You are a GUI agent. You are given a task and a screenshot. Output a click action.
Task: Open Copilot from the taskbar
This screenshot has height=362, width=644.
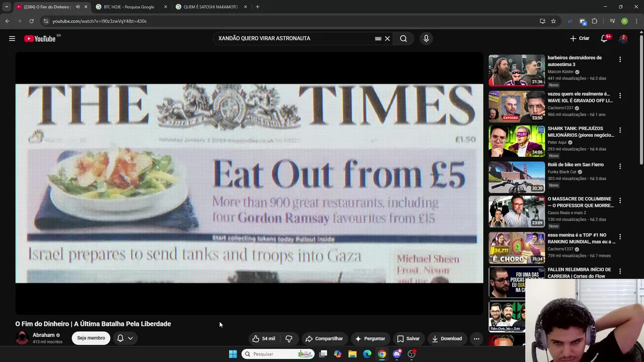pyautogui.click(x=338, y=354)
